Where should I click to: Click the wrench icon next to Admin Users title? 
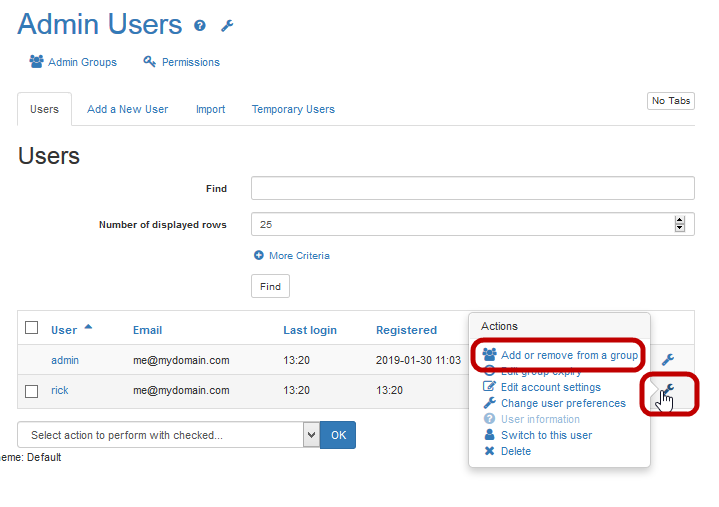(227, 26)
